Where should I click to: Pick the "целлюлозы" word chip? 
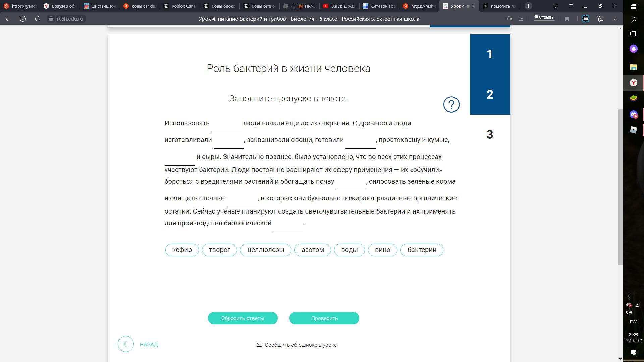pyautogui.click(x=266, y=250)
